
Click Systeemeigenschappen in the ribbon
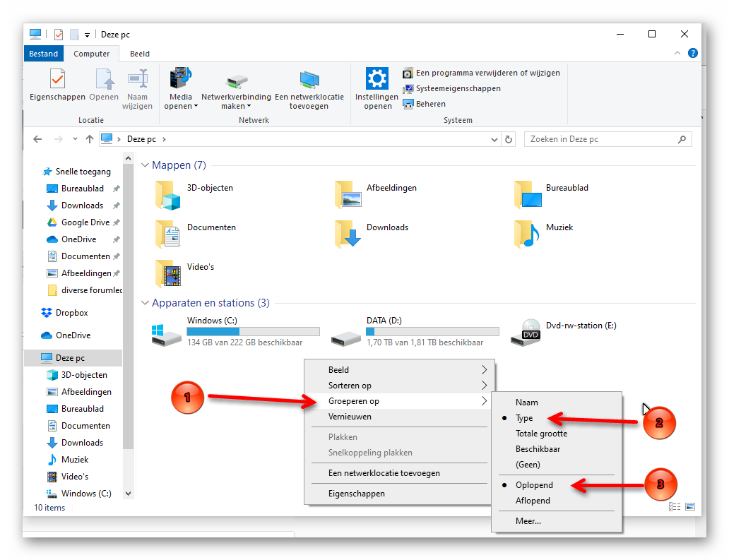(458, 88)
